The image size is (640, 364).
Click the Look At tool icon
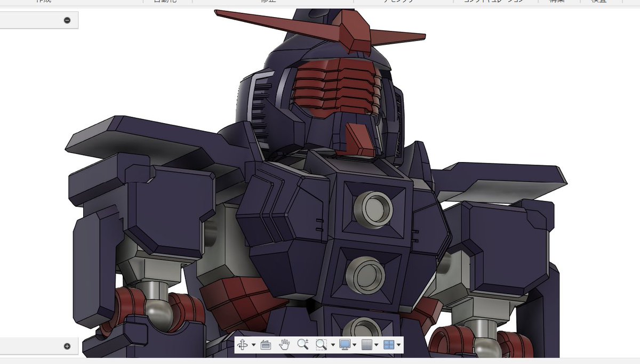tap(266, 345)
